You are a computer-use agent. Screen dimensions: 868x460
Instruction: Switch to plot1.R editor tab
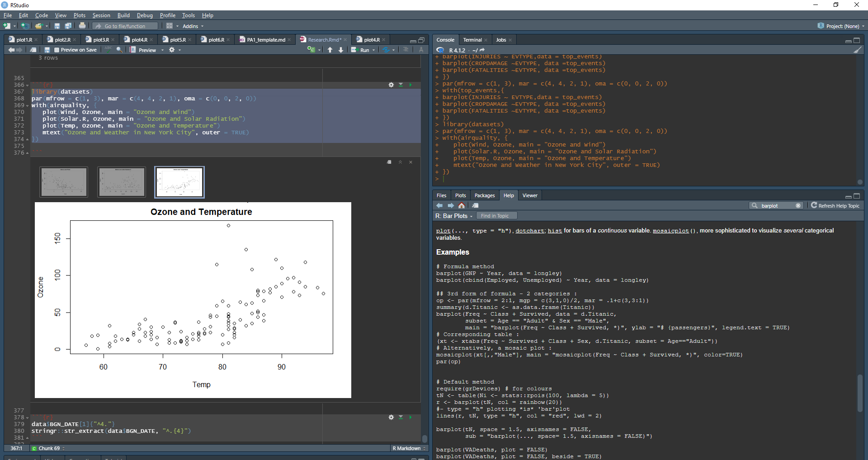pyautogui.click(x=24, y=40)
